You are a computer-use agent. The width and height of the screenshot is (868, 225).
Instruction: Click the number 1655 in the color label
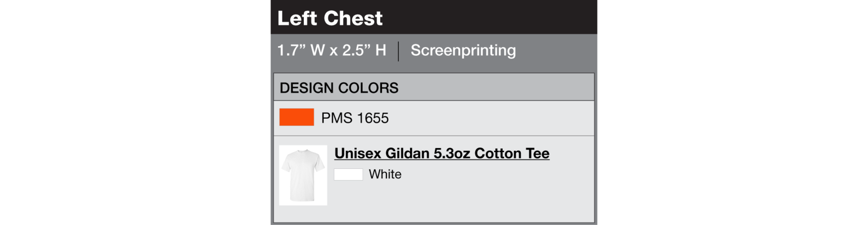click(x=372, y=118)
